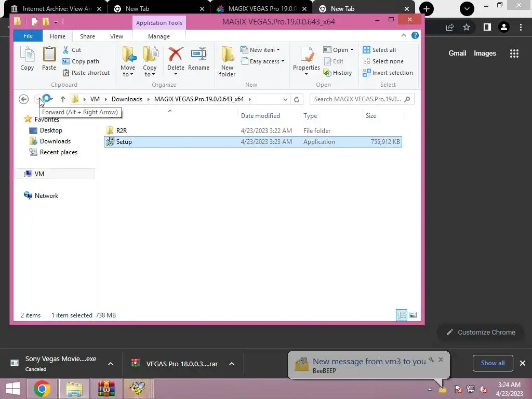Go back with the Back arrow button

click(x=23, y=99)
